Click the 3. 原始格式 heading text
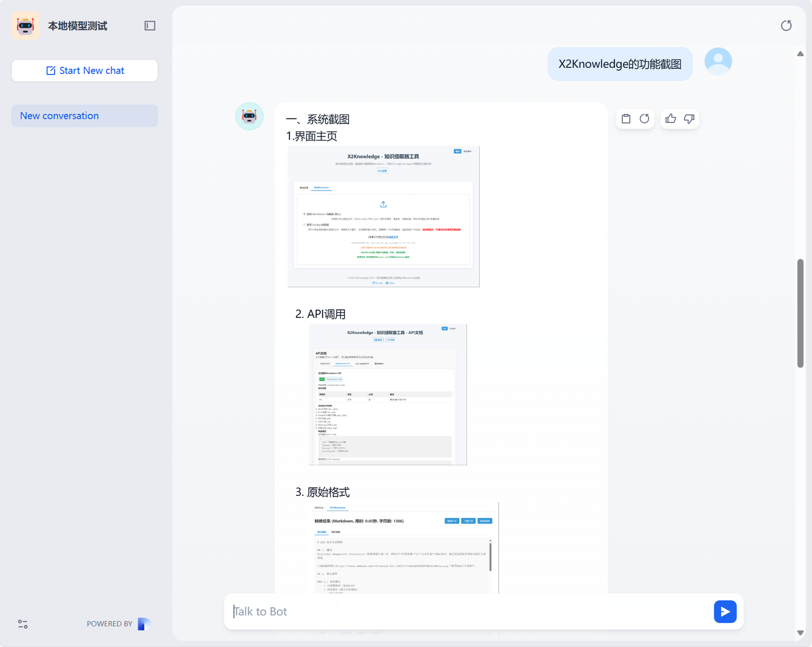Screen dimensions: 812x647 click(323, 492)
